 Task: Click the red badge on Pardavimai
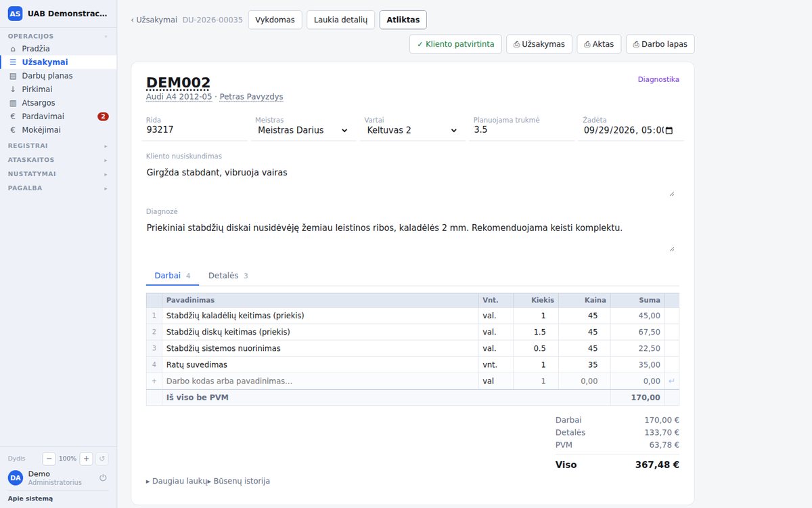tap(103, 117)
